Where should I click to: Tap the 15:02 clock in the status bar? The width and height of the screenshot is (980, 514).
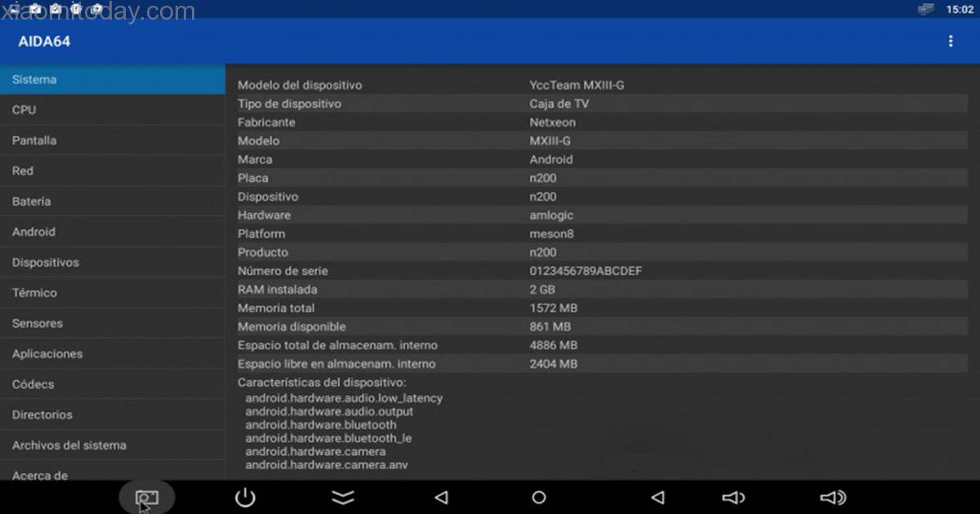point(960,9)
